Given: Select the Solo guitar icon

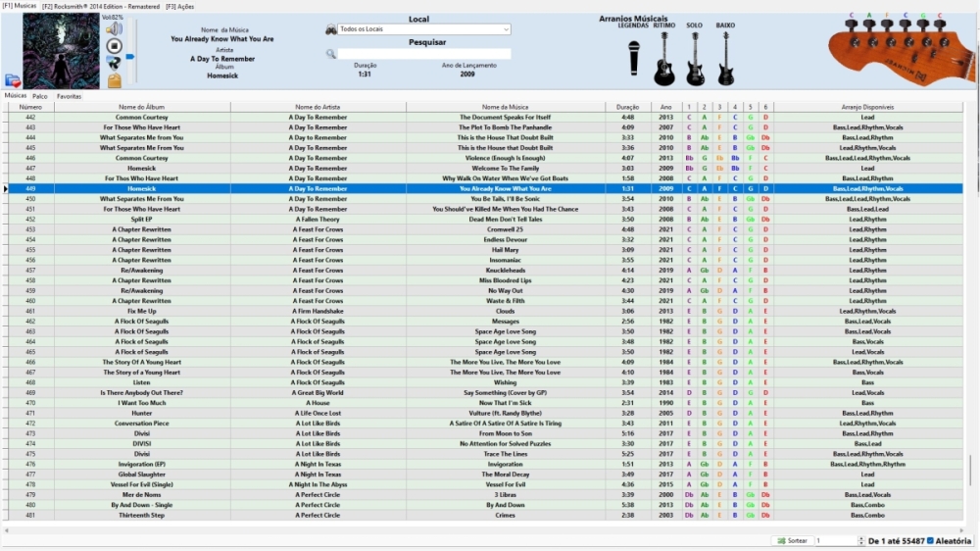Looking at the screenshot, I should [x=695, y=59].
